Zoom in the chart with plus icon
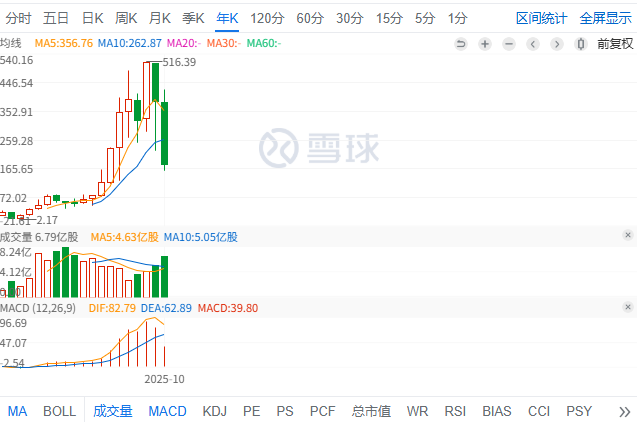The image size is (637, 422). [485, 43]
